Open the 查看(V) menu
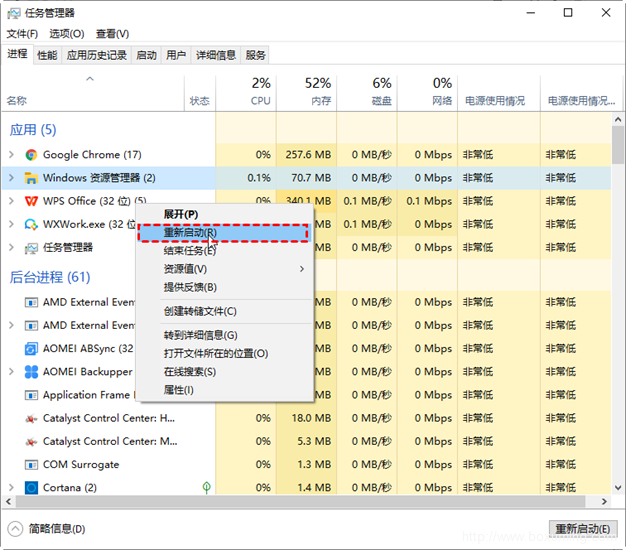The height and width of the screenshot is (550, 626). pyautogui.click(x=112, y=34)
